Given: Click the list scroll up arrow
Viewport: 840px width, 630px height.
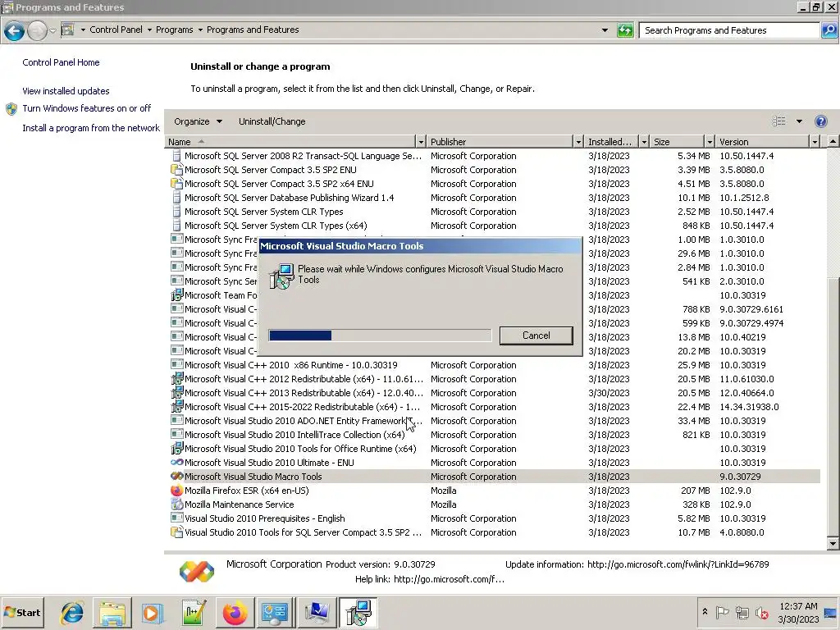Looking at the screenshot, I should pos(833,142).
